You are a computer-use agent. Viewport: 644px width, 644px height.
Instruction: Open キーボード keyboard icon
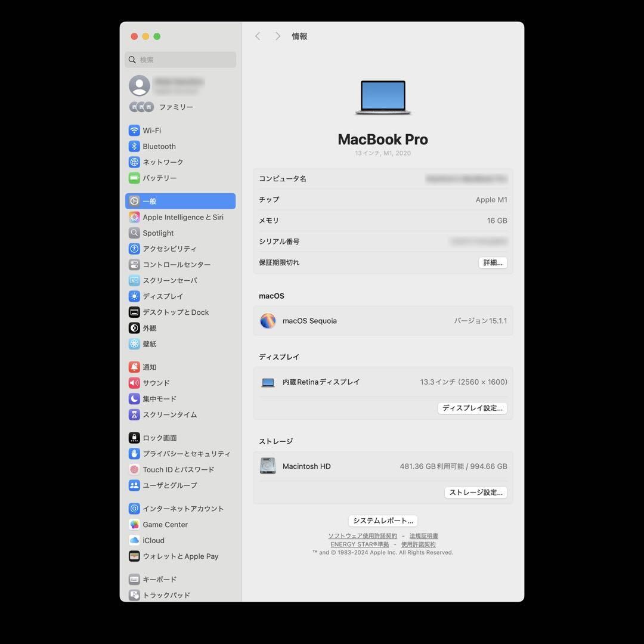point(134,580)
